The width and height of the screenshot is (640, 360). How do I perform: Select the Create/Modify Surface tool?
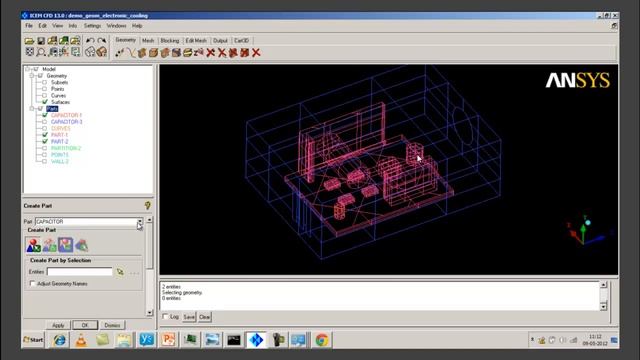point(142,53)
